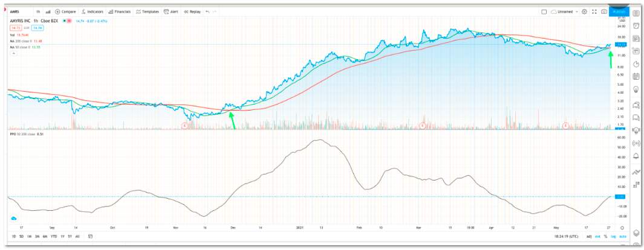644x250 pixels.
Task: Open chart settings gear icon
Action: [x=584, y=11]
